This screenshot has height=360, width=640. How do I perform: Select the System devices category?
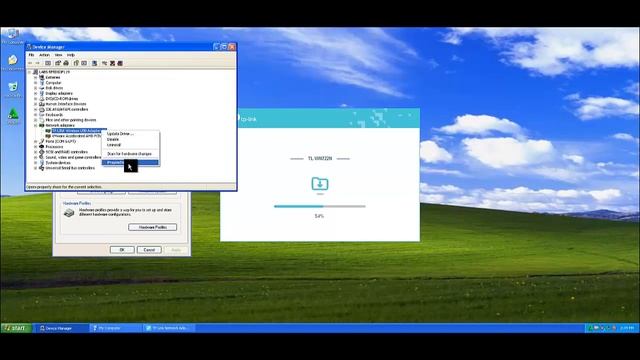[58, 162]
